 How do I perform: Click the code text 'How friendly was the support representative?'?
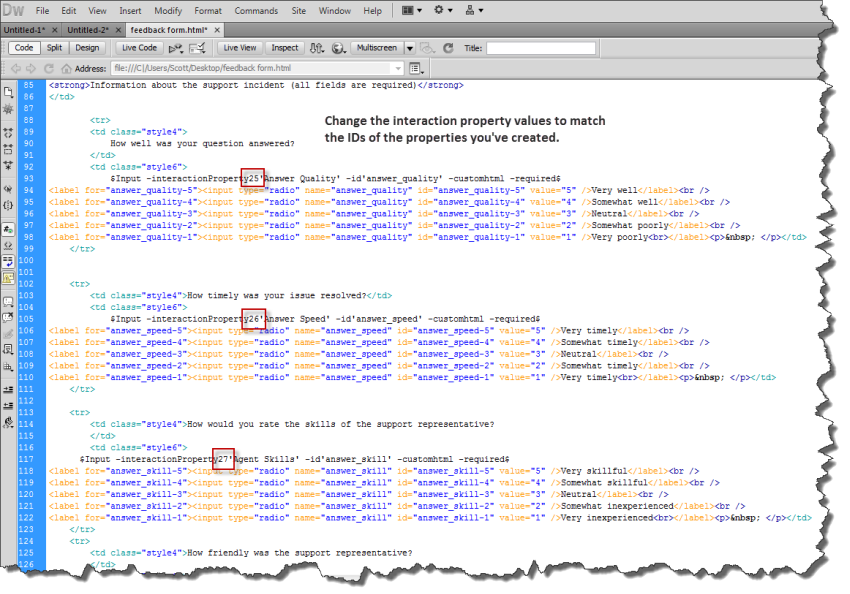pos(299,553)
